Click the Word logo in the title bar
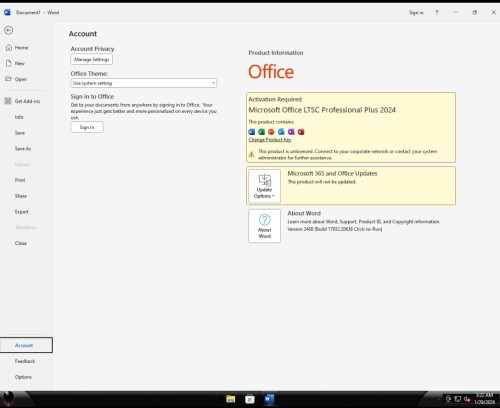Image resolution: width=500 pixels, height=408 pixels. (7, 12)
